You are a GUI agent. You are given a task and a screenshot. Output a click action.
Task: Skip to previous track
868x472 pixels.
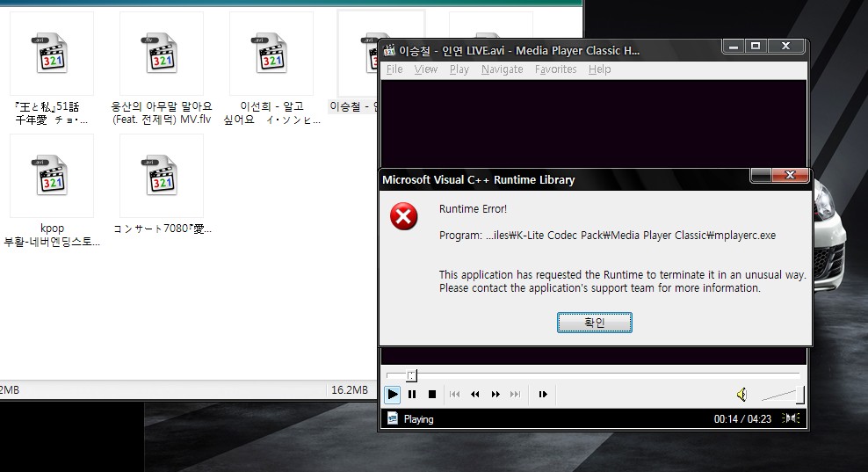(x=454, y=395)
